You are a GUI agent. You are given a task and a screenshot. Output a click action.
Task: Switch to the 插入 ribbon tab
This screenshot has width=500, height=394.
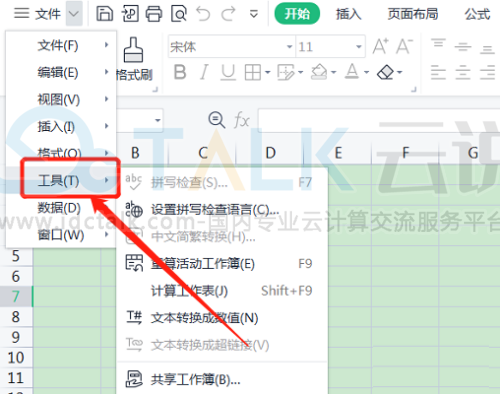pyautogui.click(x=349, y=14)
